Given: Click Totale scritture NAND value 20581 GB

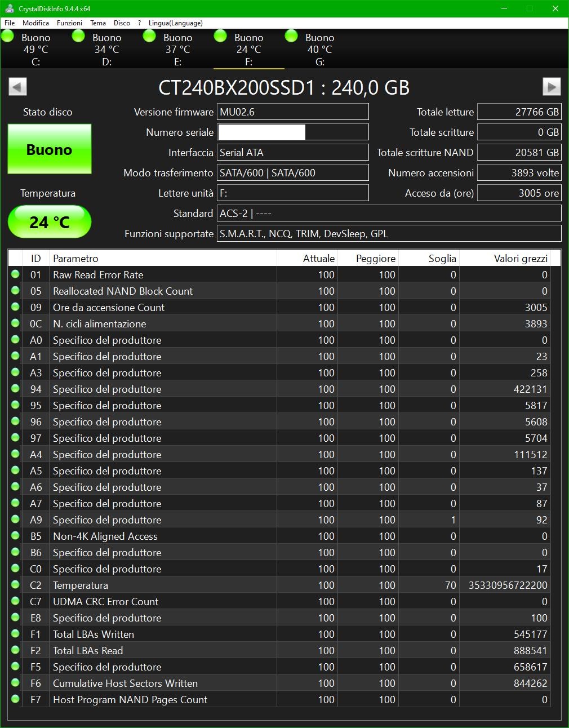Looking at the screenshot, I should pyautogui.click(x=519, y=152).
